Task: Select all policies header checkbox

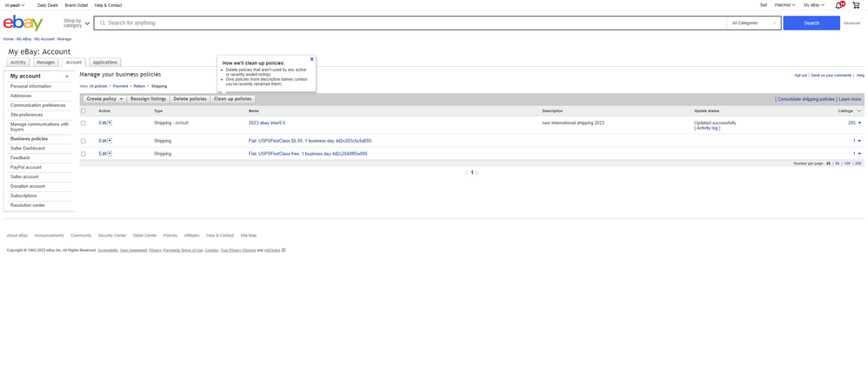Action: pyautogui.click(x=83, y=110)
